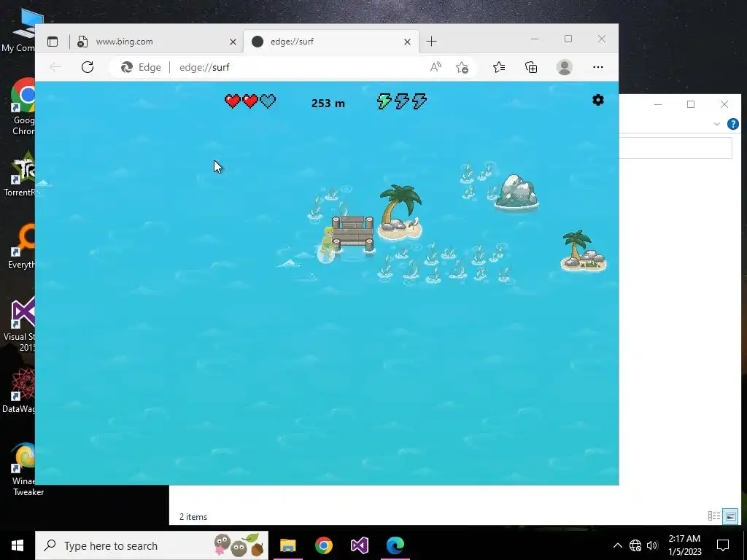Open the network status tray icon
This screenshot has height=560, width=747.
pyautogui.click(x=635, y=545)
